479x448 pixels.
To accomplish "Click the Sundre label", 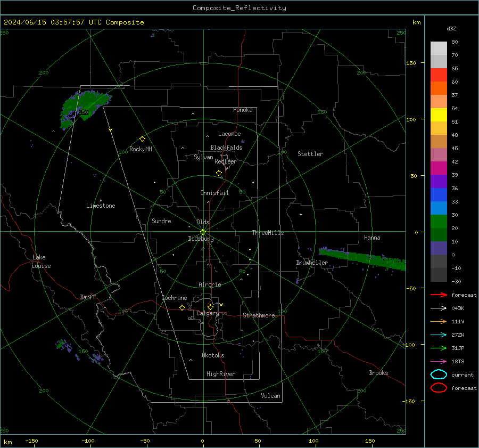I will [161, 221].
